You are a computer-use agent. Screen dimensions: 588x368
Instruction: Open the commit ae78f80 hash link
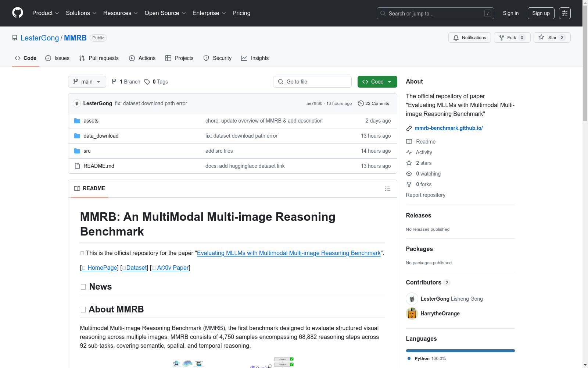coord(314,103)
